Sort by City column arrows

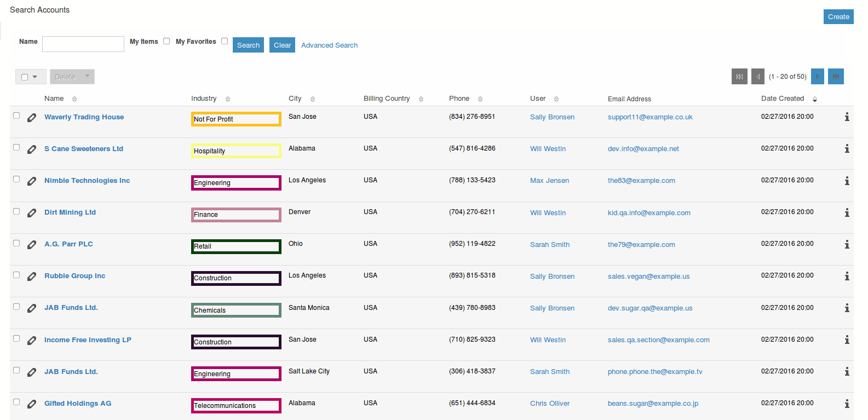[x=313, y=99]
